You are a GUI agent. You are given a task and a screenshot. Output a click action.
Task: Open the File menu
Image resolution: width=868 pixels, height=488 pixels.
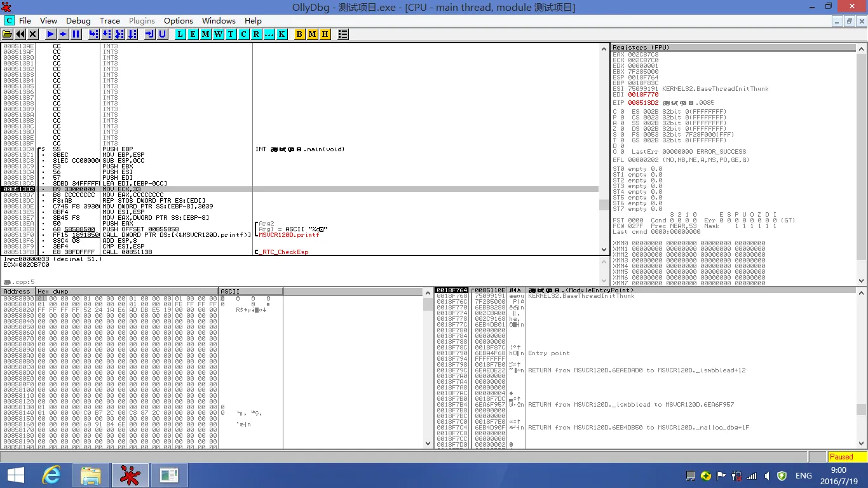pos(25,21)
